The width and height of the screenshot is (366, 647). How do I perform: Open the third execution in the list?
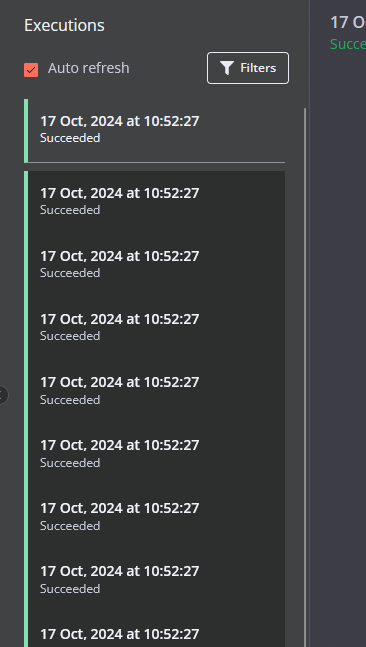tap(155, 265)
